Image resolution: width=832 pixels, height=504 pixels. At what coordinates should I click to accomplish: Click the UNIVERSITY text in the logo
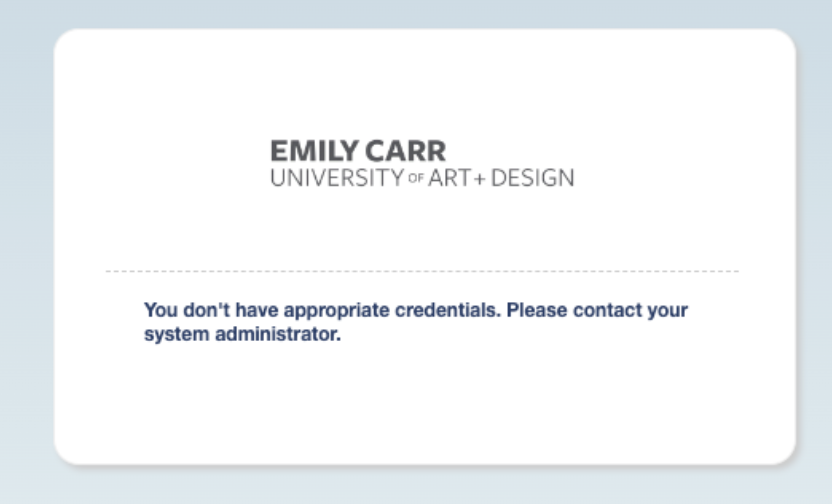(x=337, y=178)
